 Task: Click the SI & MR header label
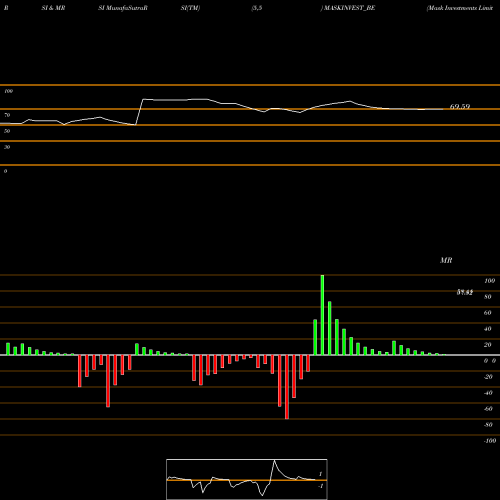pyautogui.click(x=53, y=8)
